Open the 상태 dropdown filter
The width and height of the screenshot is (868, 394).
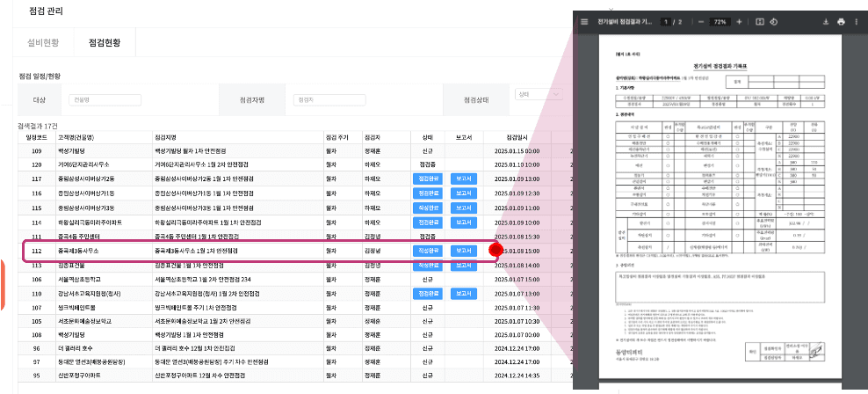(x=539, y=94)
